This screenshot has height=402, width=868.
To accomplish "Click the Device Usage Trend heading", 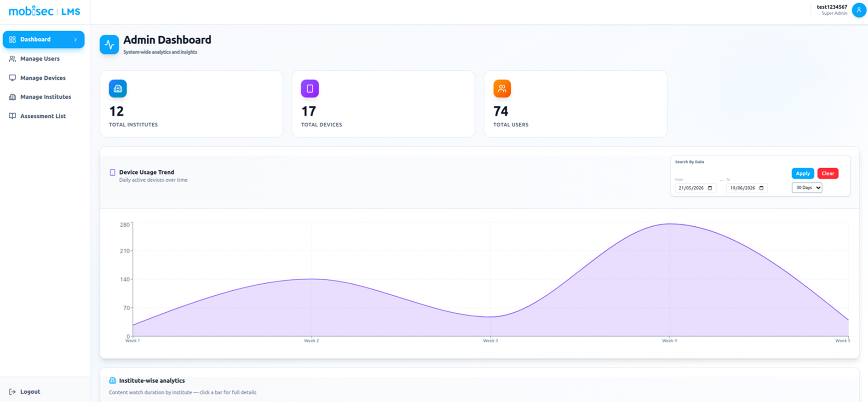I will [x=147, y=172].
